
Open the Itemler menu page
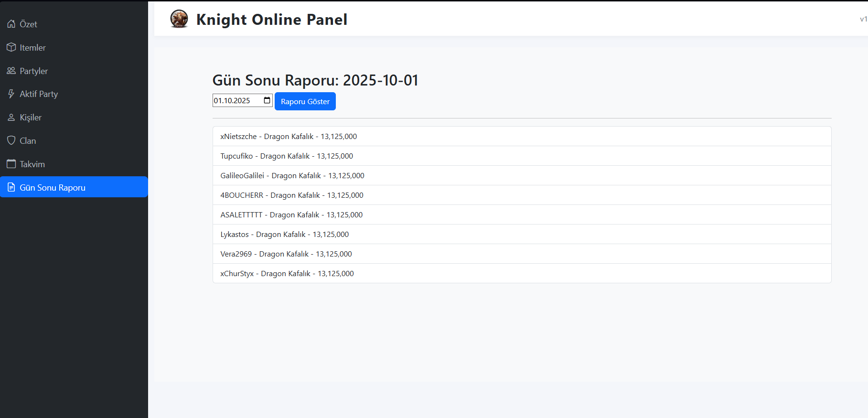tap(32, 48)
